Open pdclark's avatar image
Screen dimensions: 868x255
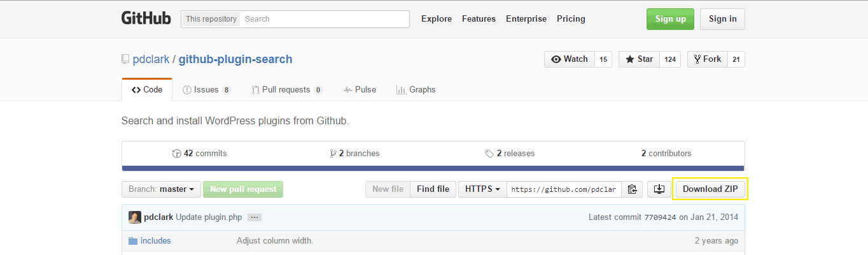pos(135,217)
